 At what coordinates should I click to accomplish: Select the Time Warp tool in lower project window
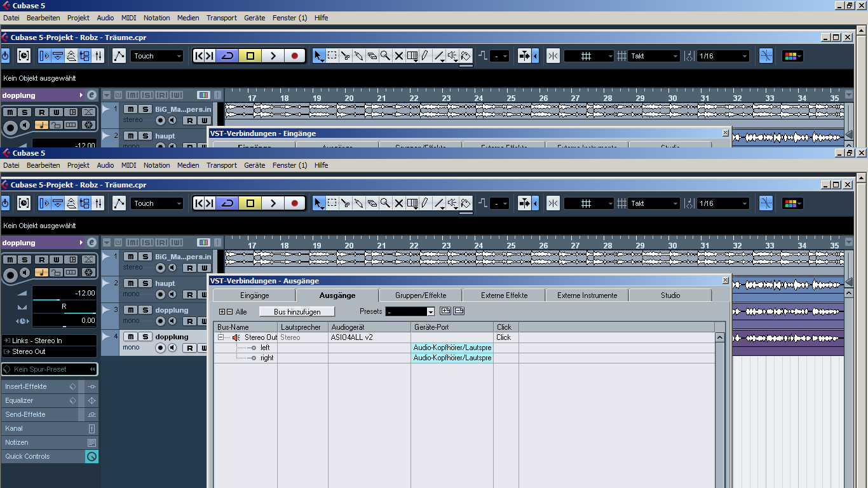[412, 203]
